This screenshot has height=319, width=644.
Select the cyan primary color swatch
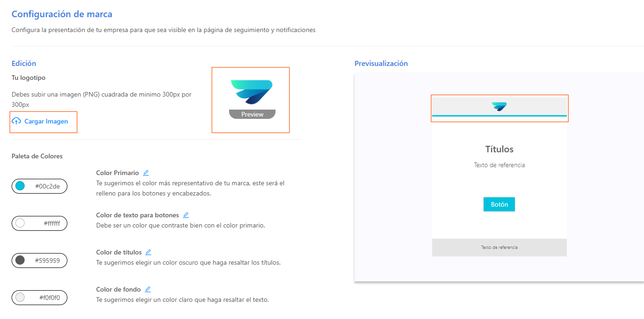click(x=20, y=186)
